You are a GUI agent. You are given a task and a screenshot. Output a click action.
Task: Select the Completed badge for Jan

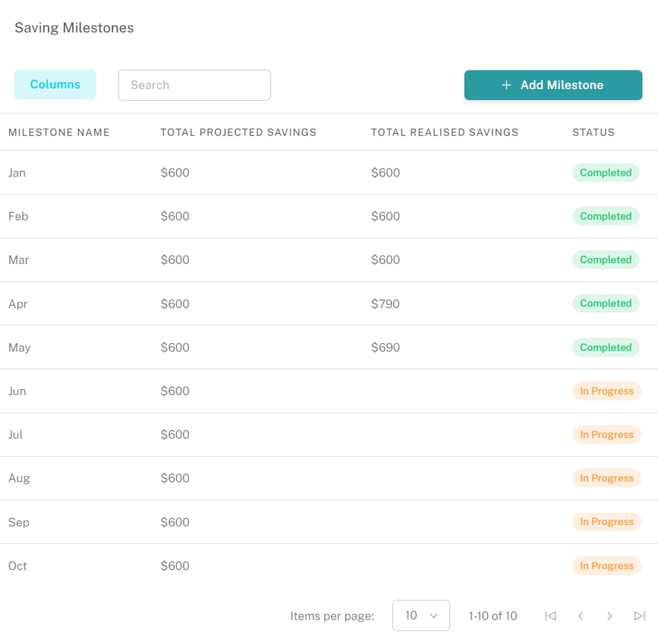605,173
